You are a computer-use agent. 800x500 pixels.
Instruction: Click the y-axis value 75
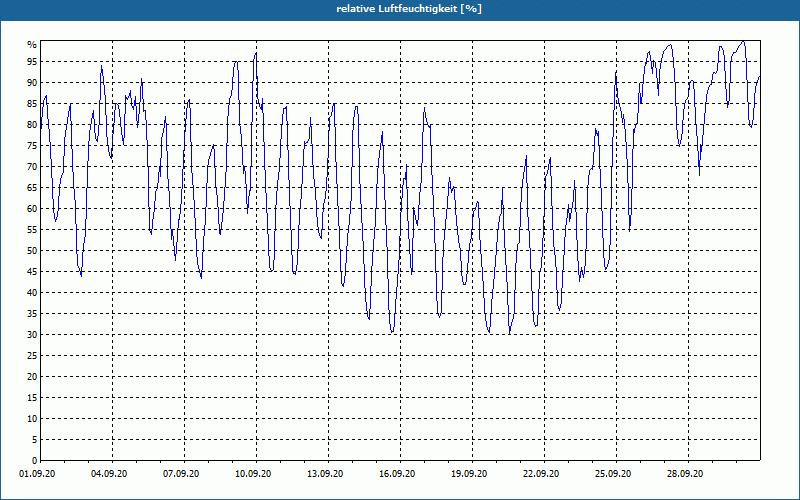tap(32, 145)
